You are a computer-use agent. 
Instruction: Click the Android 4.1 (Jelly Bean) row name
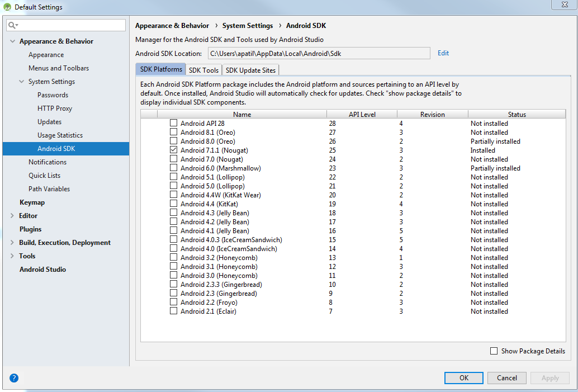pos(215,230)
